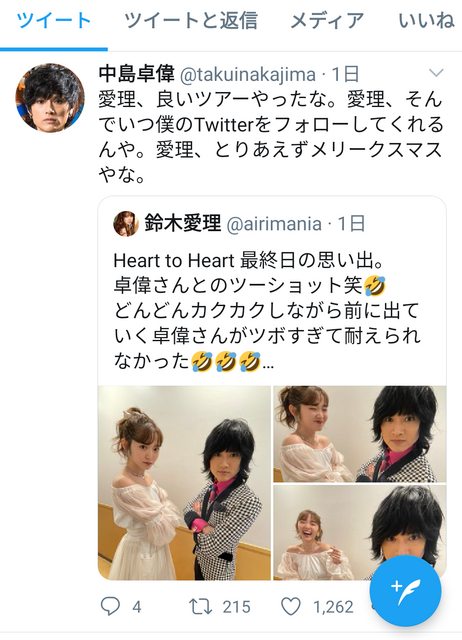The height and width of the screenshot is (640, 462).
Task: View the bottom-right laughing photo thumbnail
Action: (x=360, y=533)
